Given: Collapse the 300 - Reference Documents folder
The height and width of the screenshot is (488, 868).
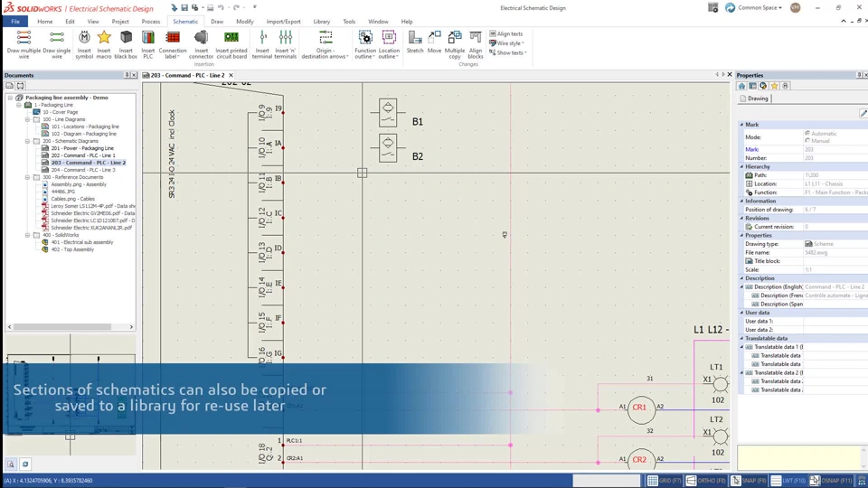Looking at the screenshot, I should click(28, 177).
